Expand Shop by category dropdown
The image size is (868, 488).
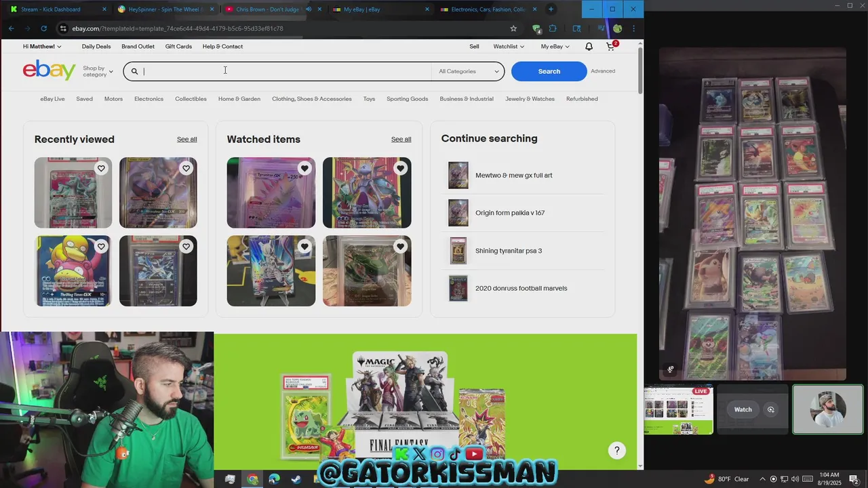[98, 71]
